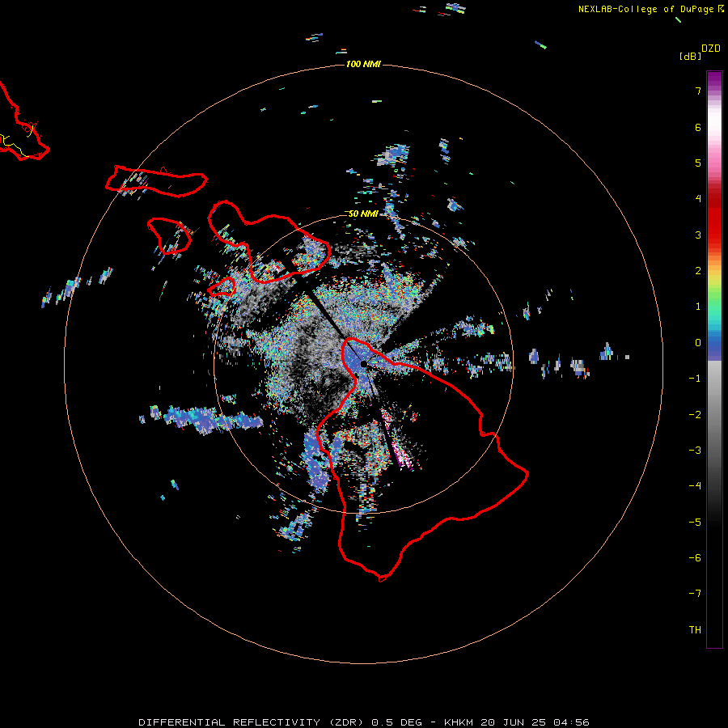Viewport: 728px width, 728px height.
Task: Click the 50 NMI range ring label
Action: pyautogui.click(x=363, y=214)
